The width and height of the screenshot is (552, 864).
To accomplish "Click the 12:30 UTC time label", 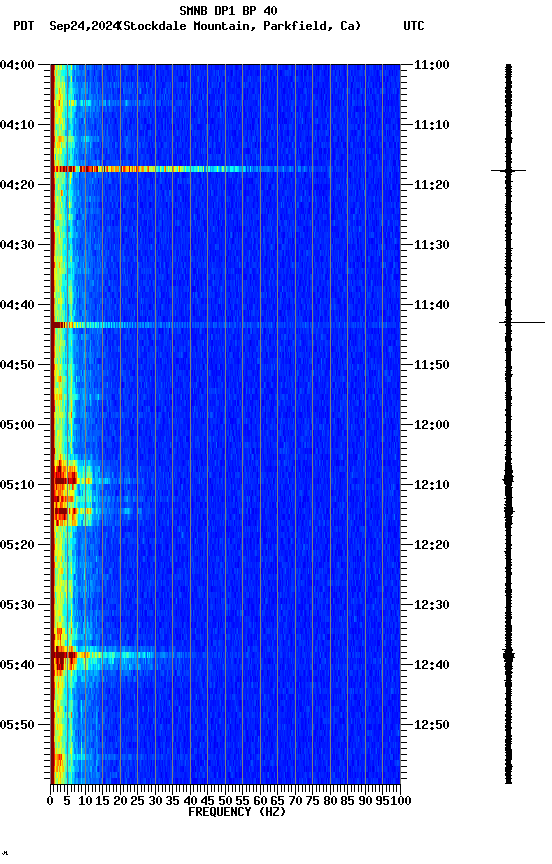I will [431, 605].
